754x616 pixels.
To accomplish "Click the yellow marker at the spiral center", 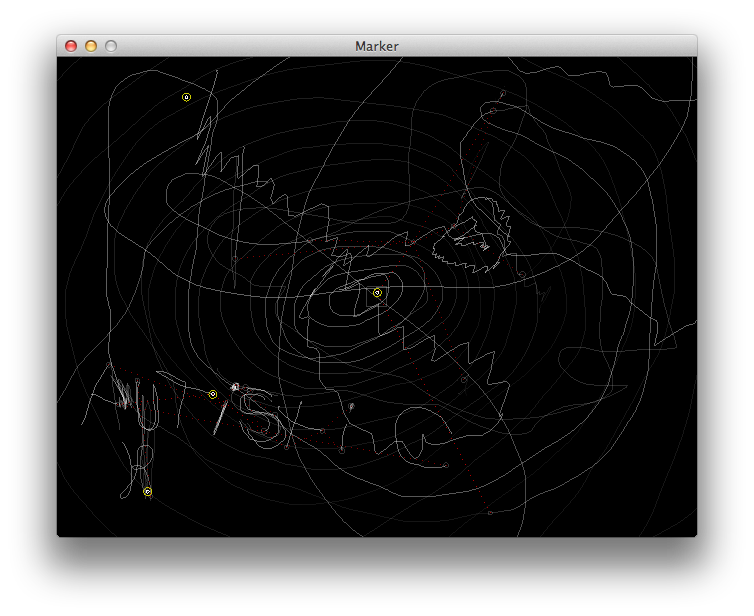I will click(377, 293).
